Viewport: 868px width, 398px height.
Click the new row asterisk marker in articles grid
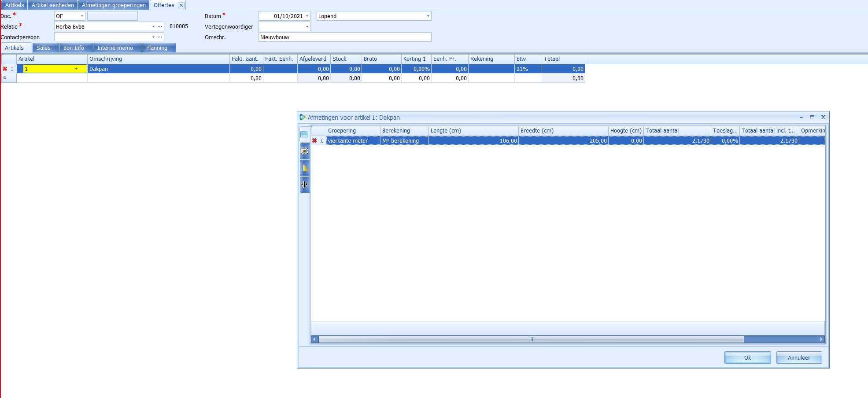pos(5,78)
